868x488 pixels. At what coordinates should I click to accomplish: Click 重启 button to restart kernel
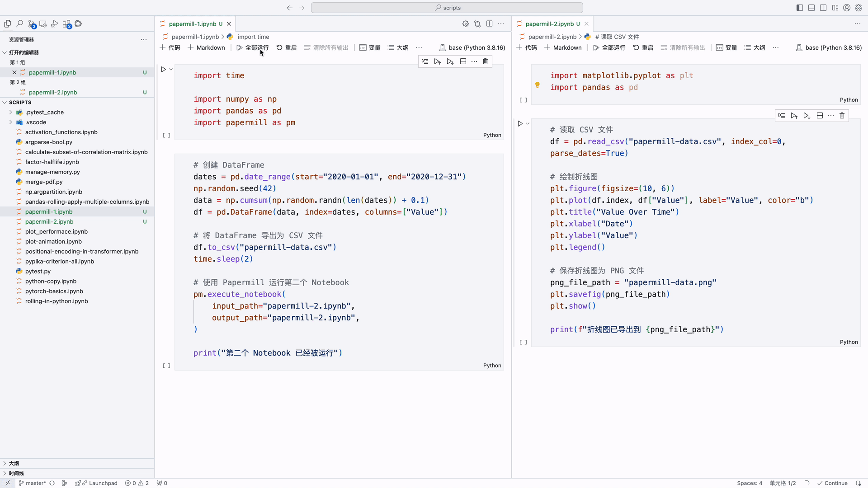(x=289, y=47)
